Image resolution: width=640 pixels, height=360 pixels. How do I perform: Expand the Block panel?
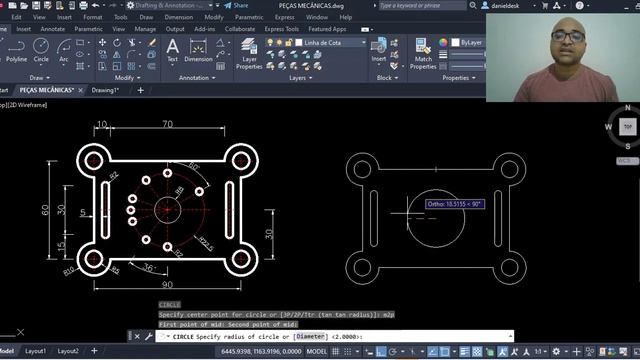click(x=387, y=78)
